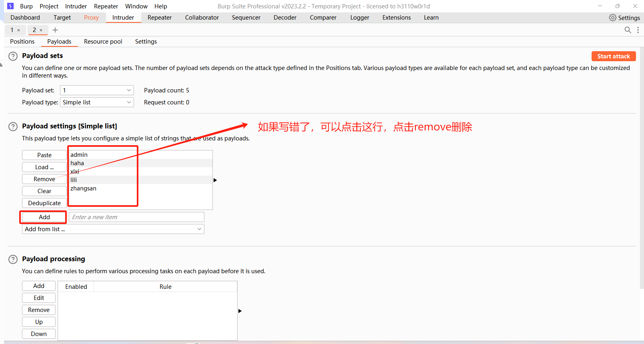Click the Load ... button
Screen dimensions: 644x344
[x=44, y=167]
